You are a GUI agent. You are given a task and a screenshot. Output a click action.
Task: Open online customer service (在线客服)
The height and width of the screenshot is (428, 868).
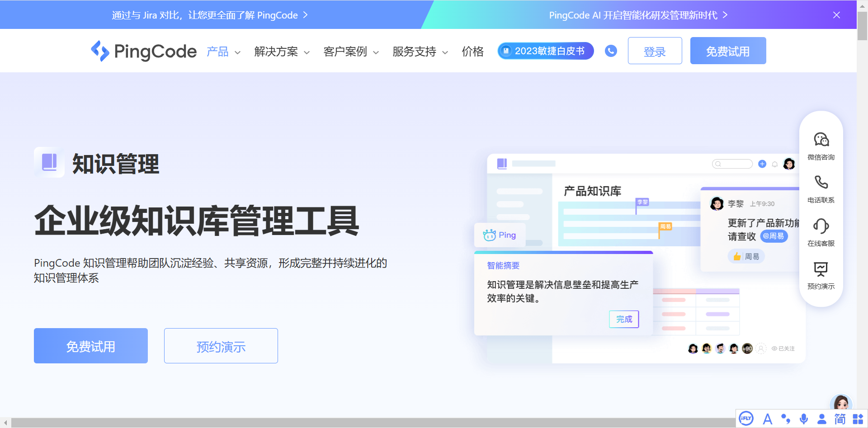[821, 232]
